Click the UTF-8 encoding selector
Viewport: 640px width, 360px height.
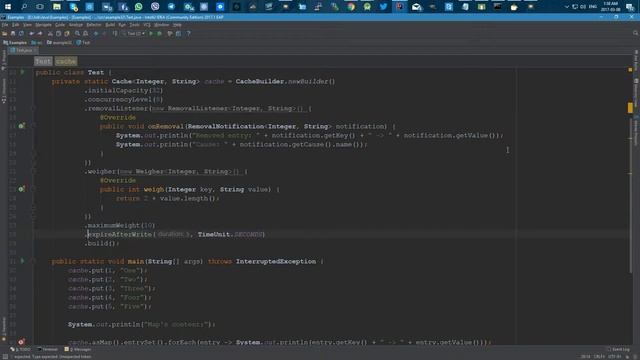pos(614,357)
